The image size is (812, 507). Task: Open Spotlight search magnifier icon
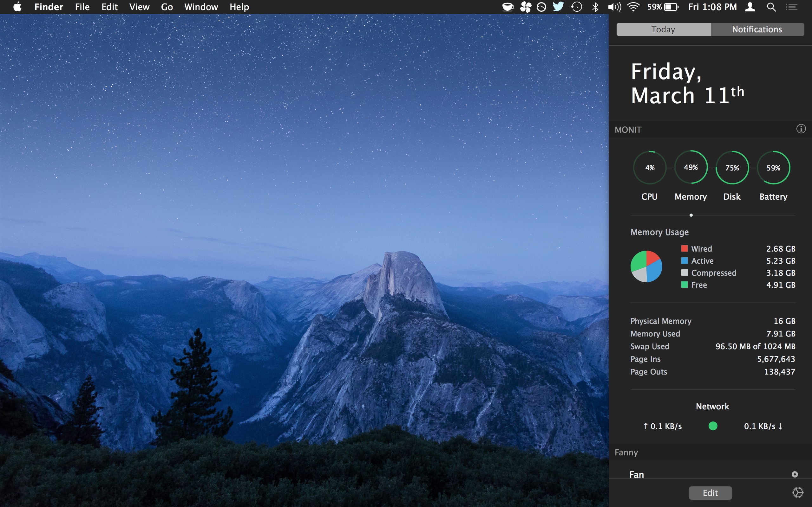coord(771,7)
